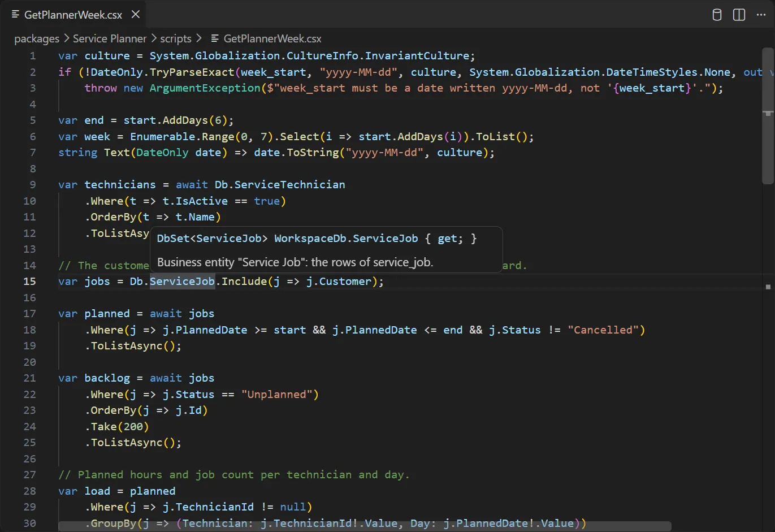Viewport: 775px width, 532px height.
Task: Click the horizontal scrollbar at the bottom
Action: pos(365,526)
